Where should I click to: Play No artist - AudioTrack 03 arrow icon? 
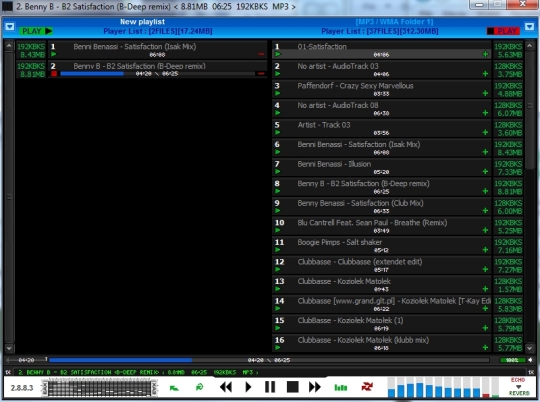coord(278,74)
